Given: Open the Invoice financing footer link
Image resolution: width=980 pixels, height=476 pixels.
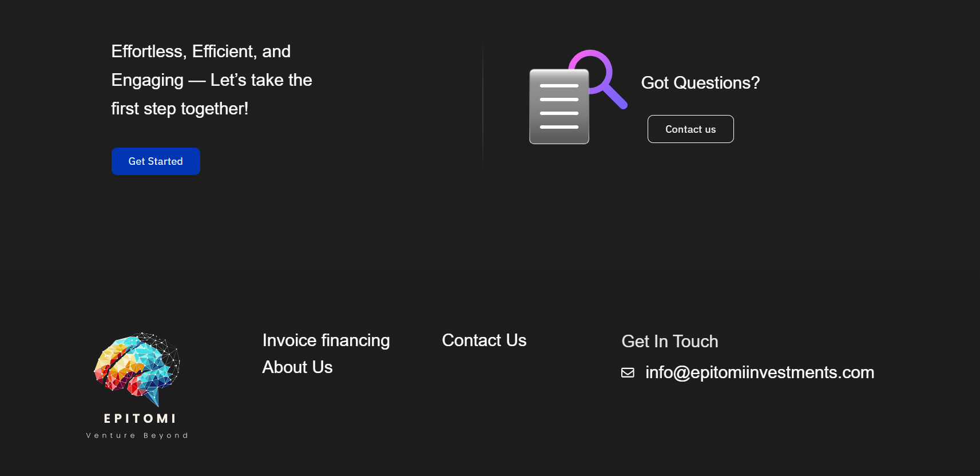Looking at the screenshot, I should 326,340.
